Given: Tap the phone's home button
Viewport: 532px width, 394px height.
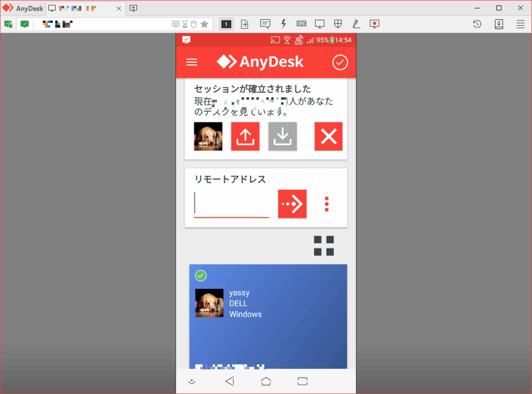Looking at the screenshot, I should [266, 381].
